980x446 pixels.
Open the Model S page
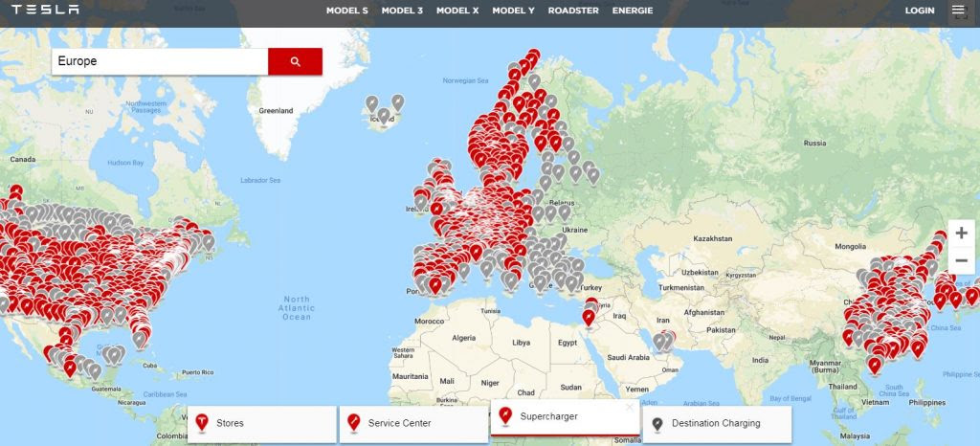click(346, 11)
